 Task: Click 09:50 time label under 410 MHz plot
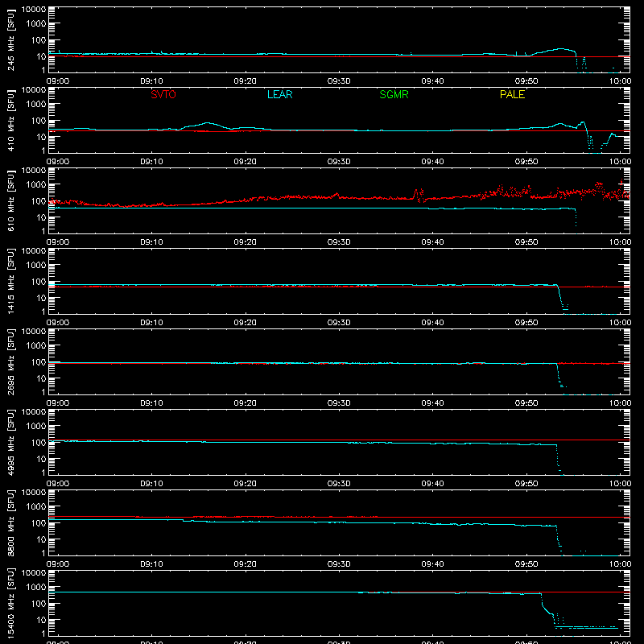[x=526, y=162]
